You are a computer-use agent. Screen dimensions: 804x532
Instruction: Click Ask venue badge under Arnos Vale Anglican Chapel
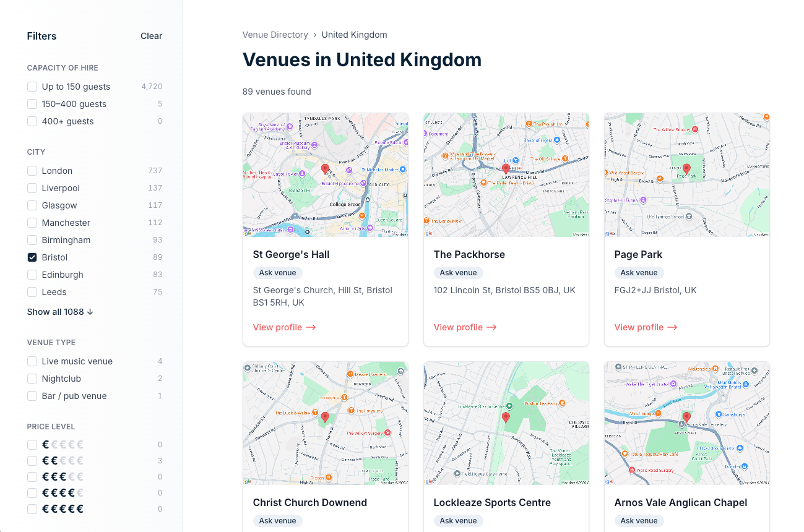coord(639,521)
